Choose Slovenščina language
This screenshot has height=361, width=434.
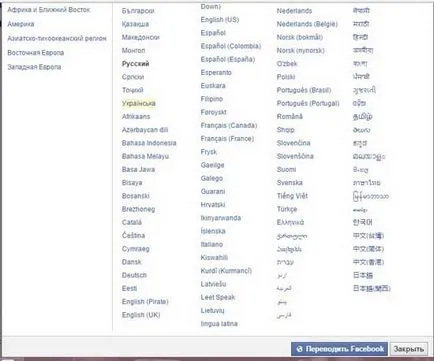[x=295, y=156]
